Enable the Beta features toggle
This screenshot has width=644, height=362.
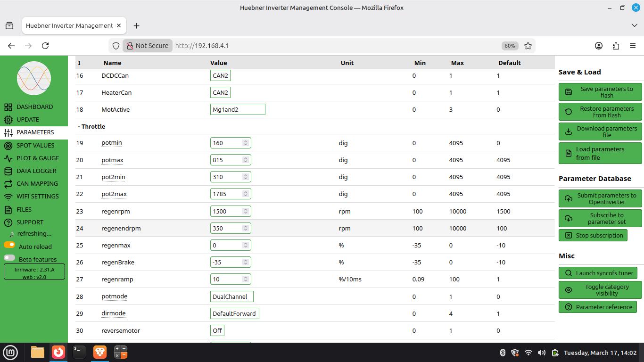[x=9, y=258]
